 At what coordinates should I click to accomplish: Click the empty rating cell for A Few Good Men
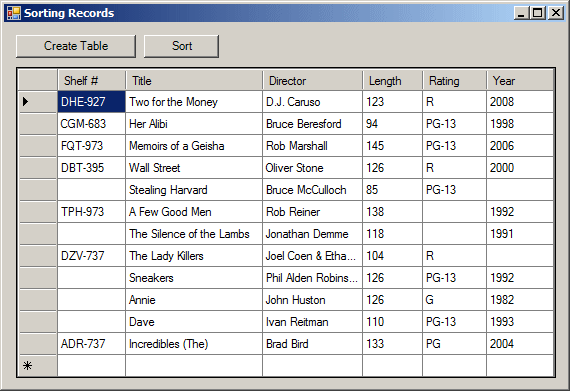[x=454, y=211]
